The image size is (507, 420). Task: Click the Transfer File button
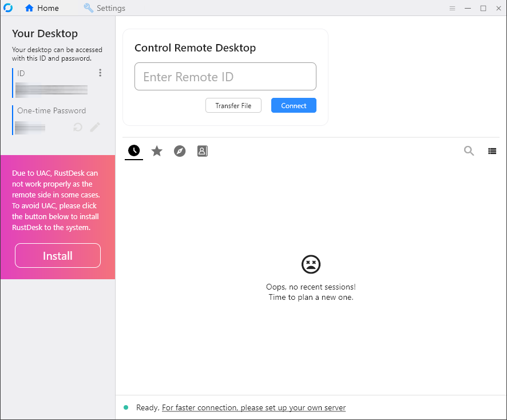[x=233, y=105]
